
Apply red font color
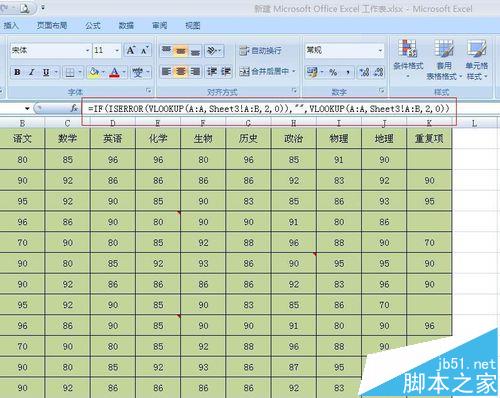coord(114,72)
